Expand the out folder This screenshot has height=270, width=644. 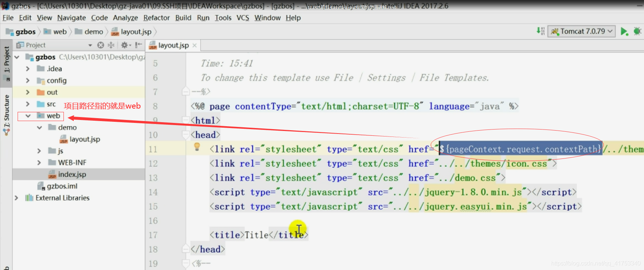[28, 92]
